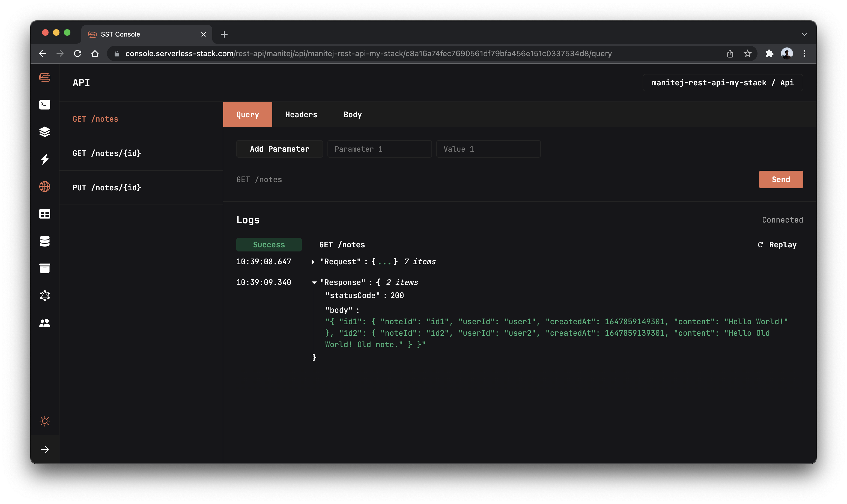The image size is (847, 504).
Task: Open the Local terminal panel
Action: point(44,105)
